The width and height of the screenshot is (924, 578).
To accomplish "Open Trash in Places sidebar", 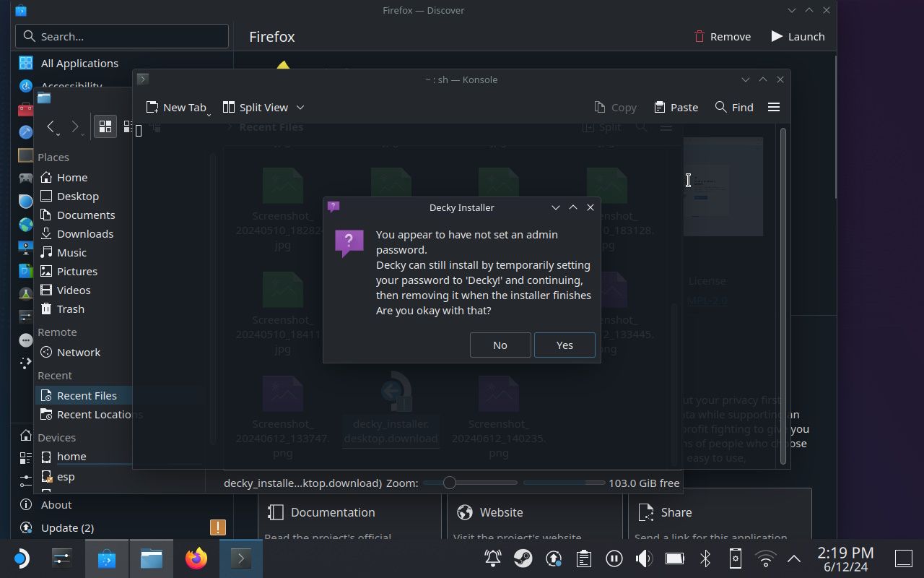I will click(70, 309).
